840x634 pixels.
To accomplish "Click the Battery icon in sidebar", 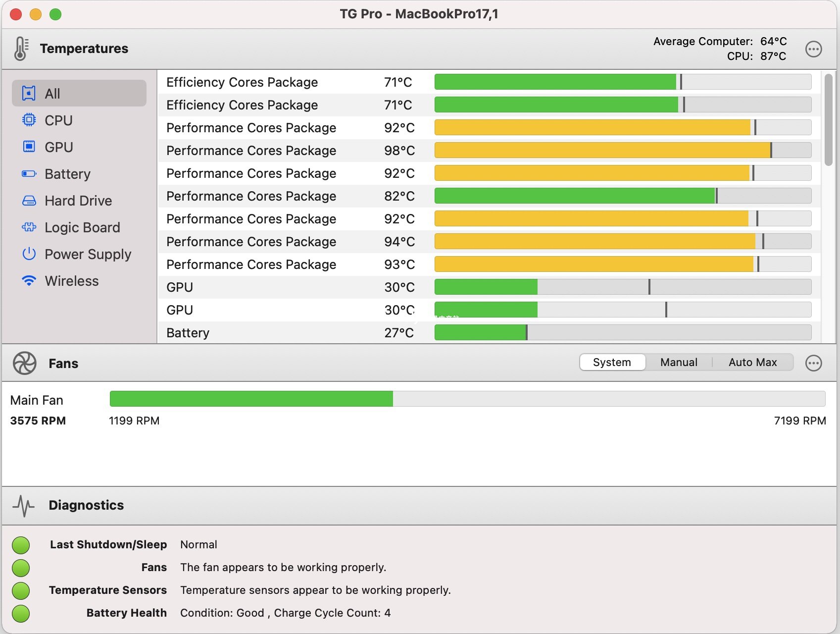I will coord(29,174).
